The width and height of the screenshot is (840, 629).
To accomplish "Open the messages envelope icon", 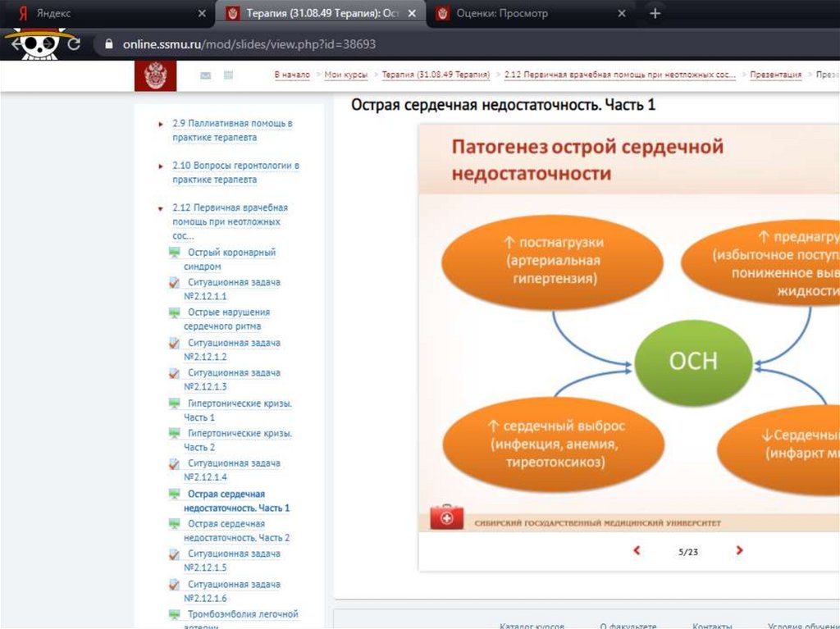I will coord(205,75).
